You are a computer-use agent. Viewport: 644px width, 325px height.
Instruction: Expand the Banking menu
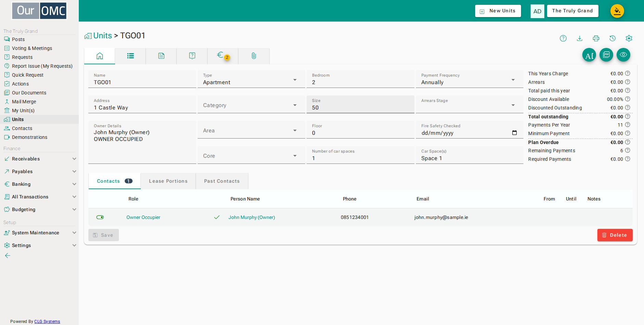(x=40, y=184)
